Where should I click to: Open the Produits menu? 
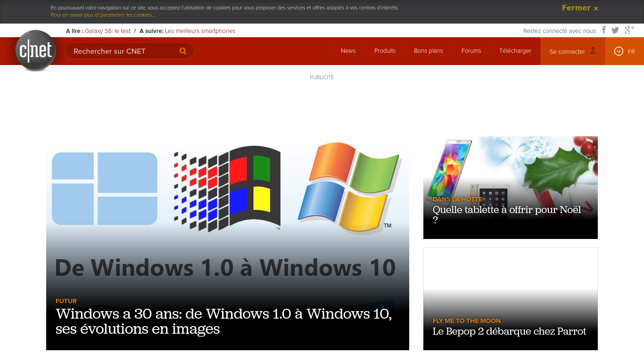(385, 51)
